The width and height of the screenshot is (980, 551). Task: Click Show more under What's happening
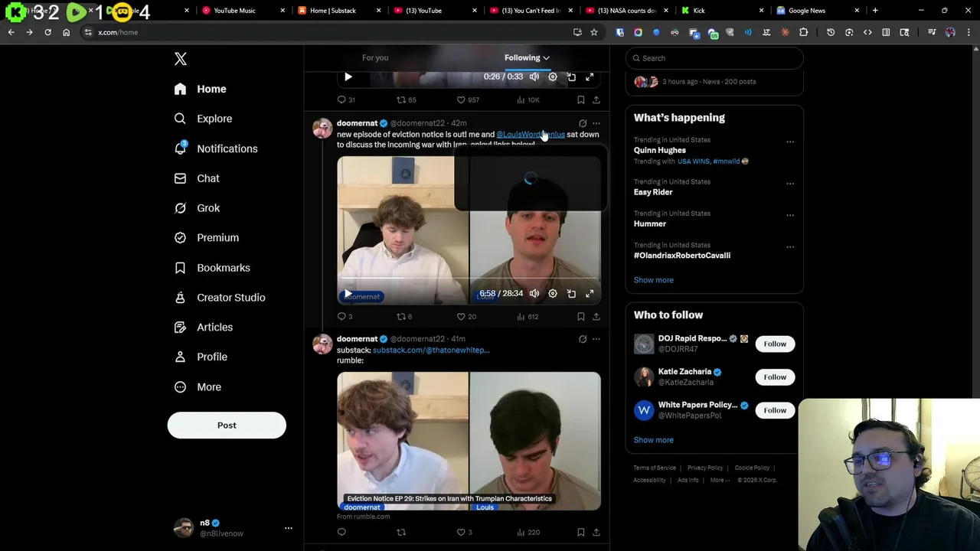tap(654, 280)
